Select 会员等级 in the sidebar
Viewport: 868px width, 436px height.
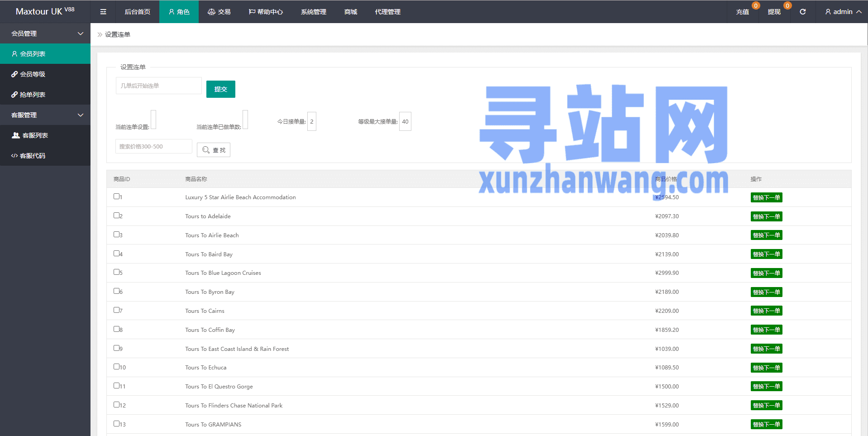pyautogui.click(x=45, y=74)
